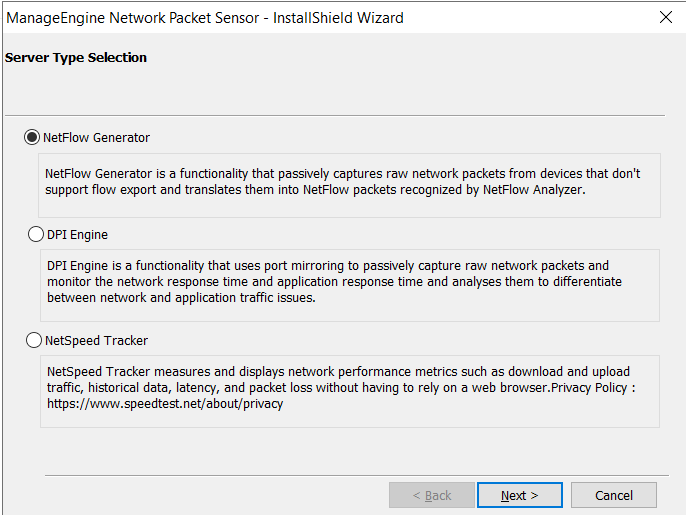Select the NetFlow Generator radio button
Screen dimensions: 686x515
tap(33, 138)
